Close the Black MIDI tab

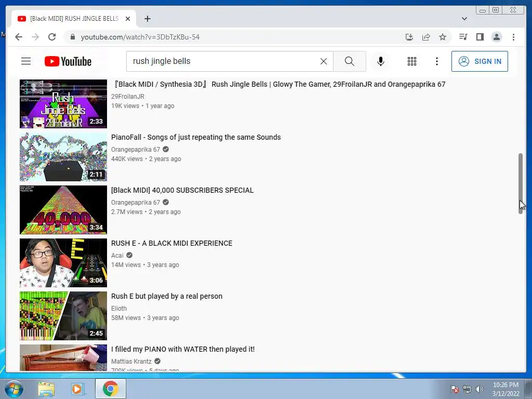pos(128,19)
